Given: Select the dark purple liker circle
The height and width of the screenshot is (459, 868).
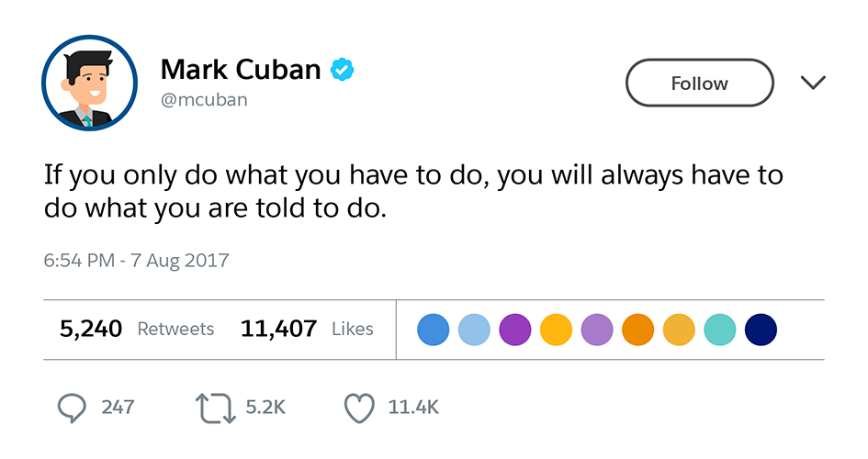Looking at the screenshot, I should point(515,329).
